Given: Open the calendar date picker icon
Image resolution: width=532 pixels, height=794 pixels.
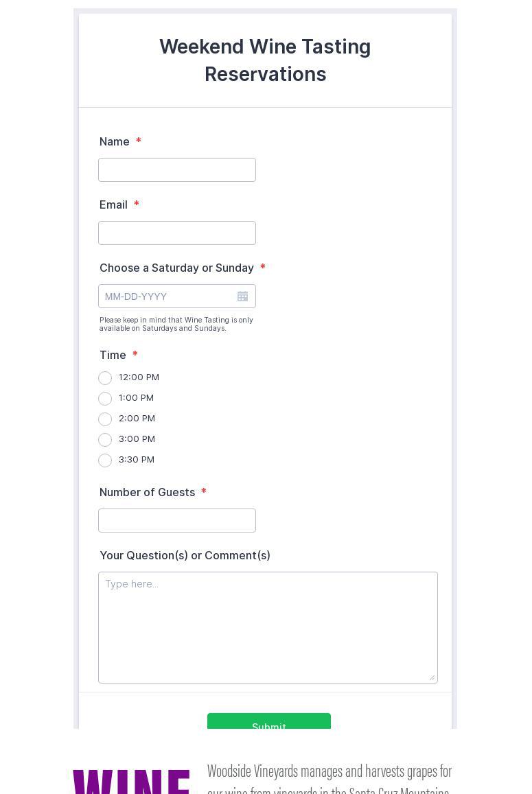Looking at the screenshot, I should [x=242, y=296].
